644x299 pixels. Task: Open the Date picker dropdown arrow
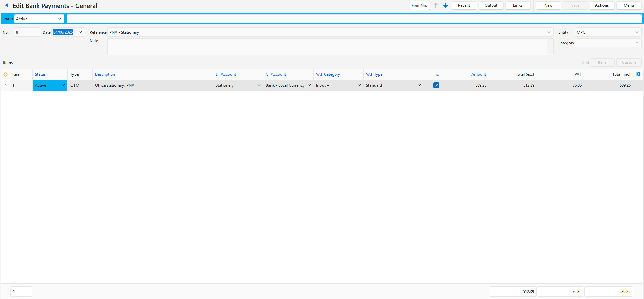[x=80, y=32]
